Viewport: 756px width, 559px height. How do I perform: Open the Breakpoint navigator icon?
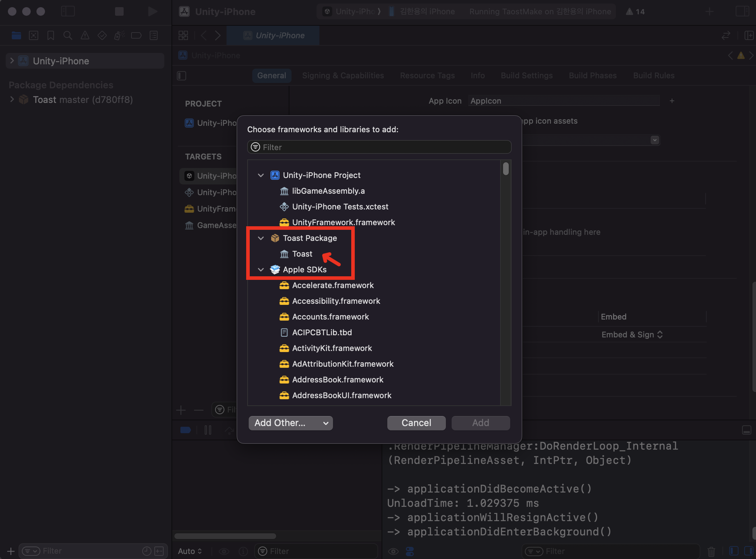(136, 35)
